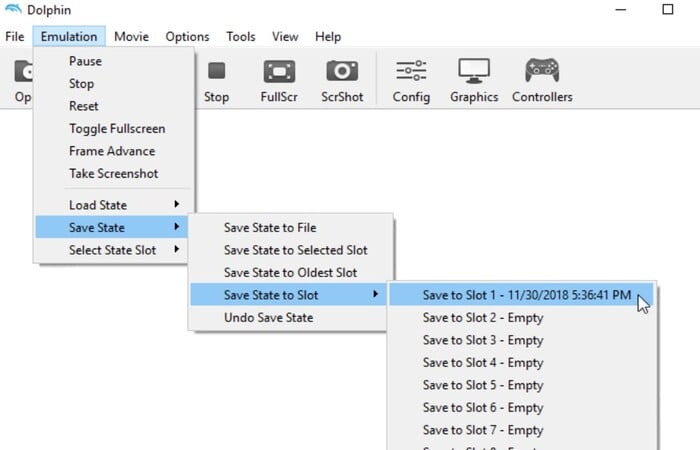This screenshot has height=450, width=700.
Task: Choose Stop in the Emulation menu
Action: tap(114, 83)
